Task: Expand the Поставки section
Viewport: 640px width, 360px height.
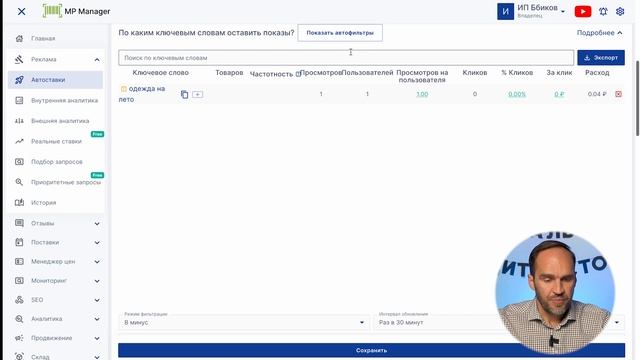Action: click(97, 242)
